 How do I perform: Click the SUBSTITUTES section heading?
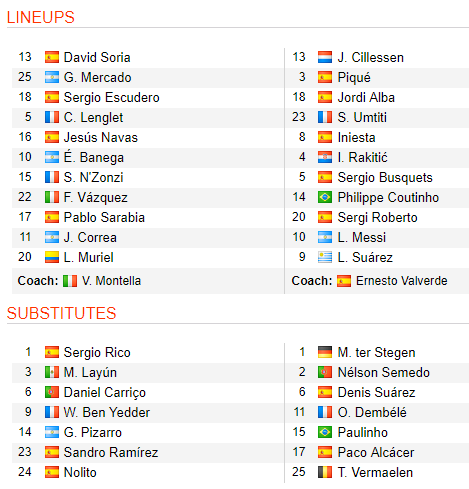[61, 313]
